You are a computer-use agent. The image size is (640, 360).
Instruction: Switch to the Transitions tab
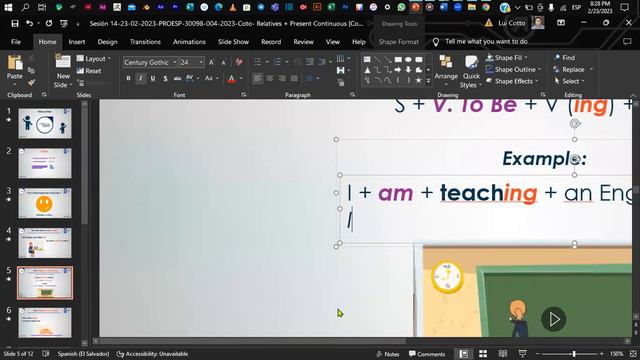point(145,42)
